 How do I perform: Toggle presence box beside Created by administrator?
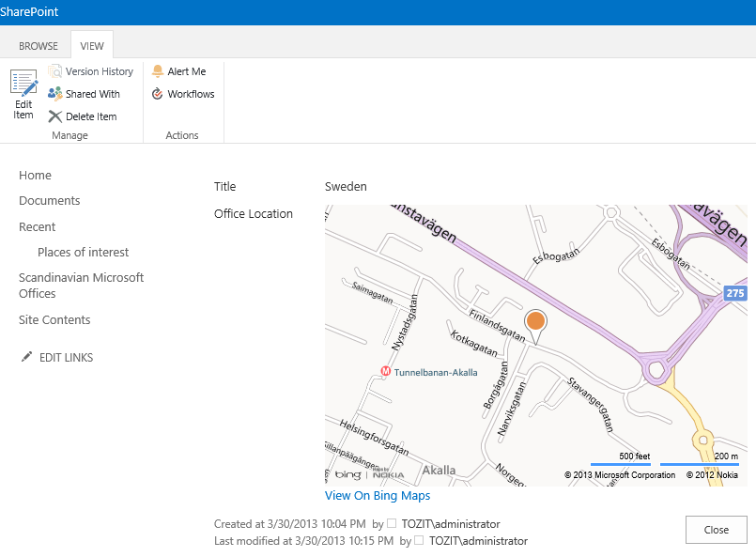coord(392,523)
